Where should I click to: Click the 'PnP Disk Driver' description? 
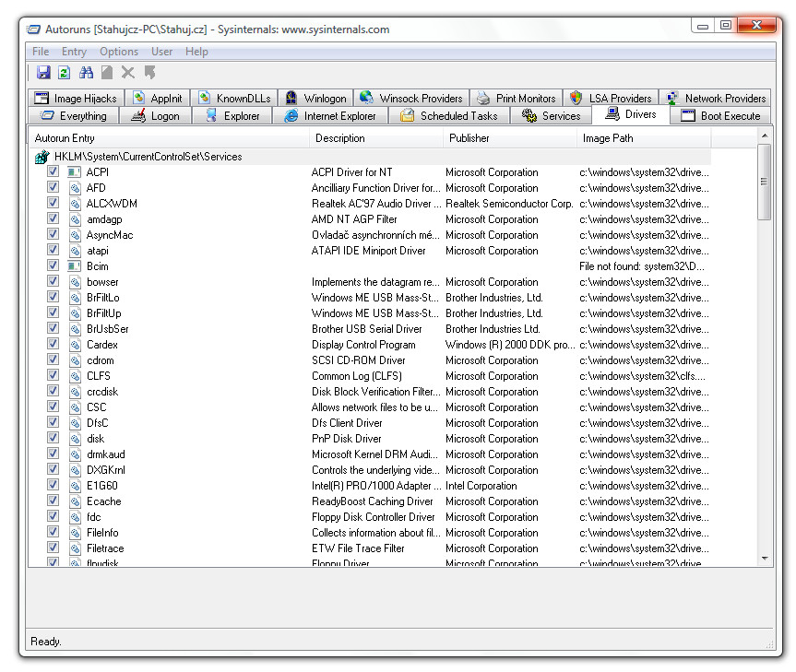pyautogui.click(x=346, y=439)
